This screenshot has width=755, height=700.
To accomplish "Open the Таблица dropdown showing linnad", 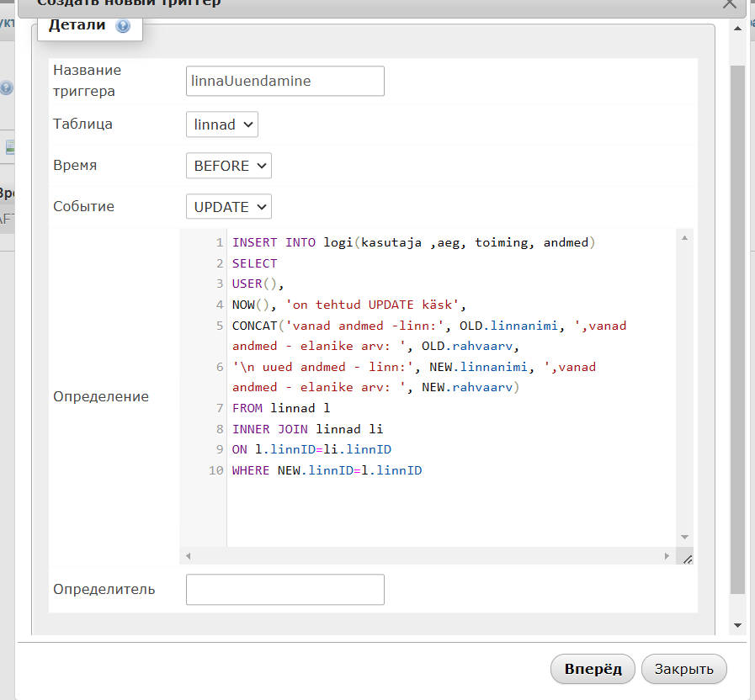I will tap(222, 125).
